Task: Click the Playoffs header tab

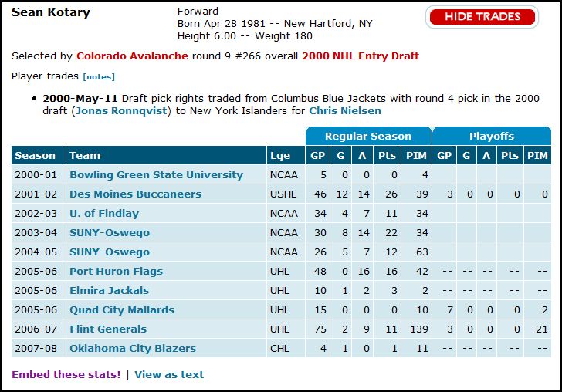Action: pos(492,137)
